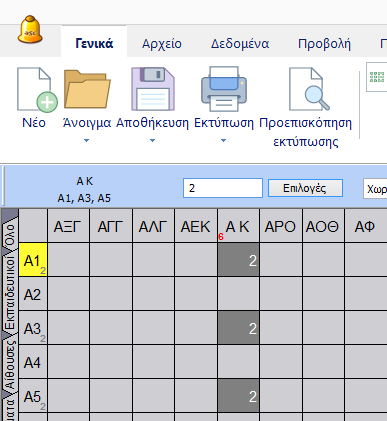This screenshot has width=387, height=421.
Task: Switch to the Αρχείο ribbon tab
Action: pos(162,44)
